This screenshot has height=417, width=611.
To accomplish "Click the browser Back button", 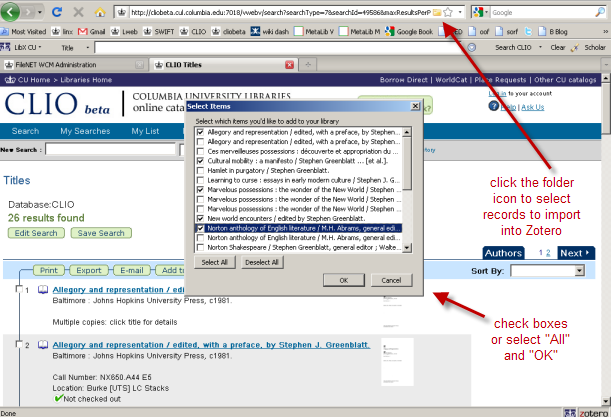I will click(x=10, y=12).
